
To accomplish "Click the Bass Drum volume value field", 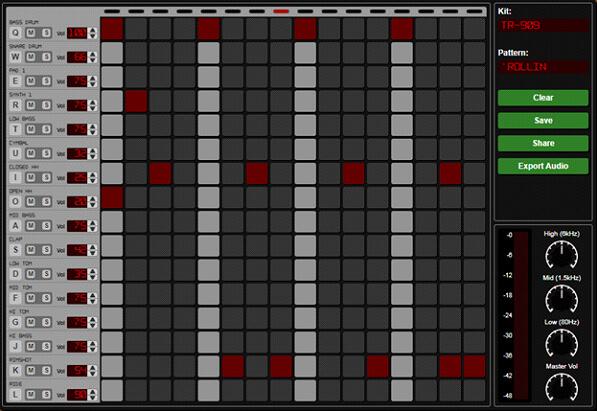I will coord(77,33).
